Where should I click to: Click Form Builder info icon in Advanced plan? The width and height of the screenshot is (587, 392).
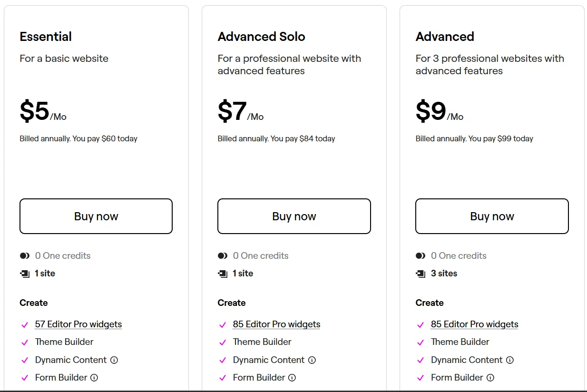490,378
